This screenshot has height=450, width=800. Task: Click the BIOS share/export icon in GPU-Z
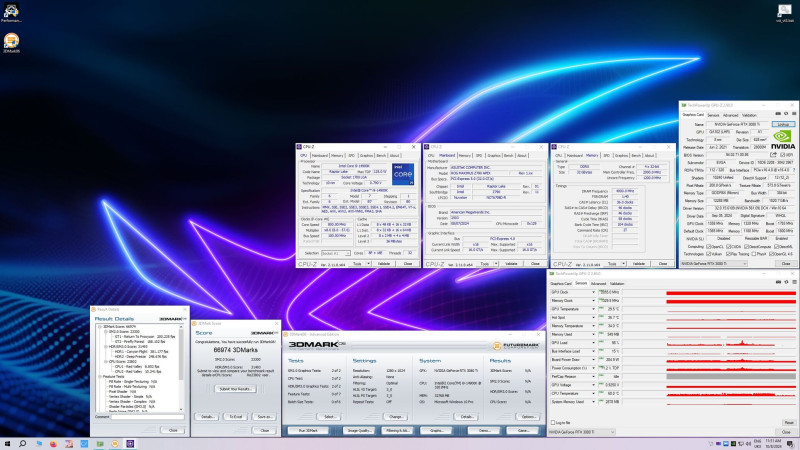pyautogui.click(x=773, y=155)
